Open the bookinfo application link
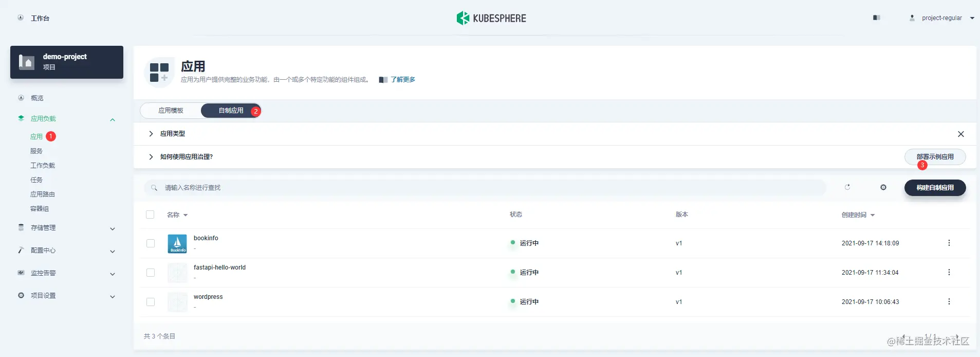 coord(206,238)
